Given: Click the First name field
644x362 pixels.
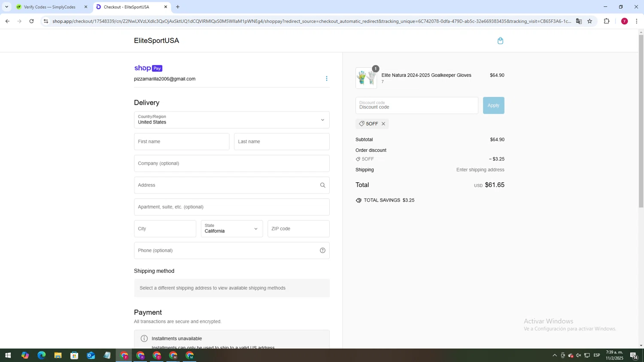Looking at the screenshot, I should 182,142.
